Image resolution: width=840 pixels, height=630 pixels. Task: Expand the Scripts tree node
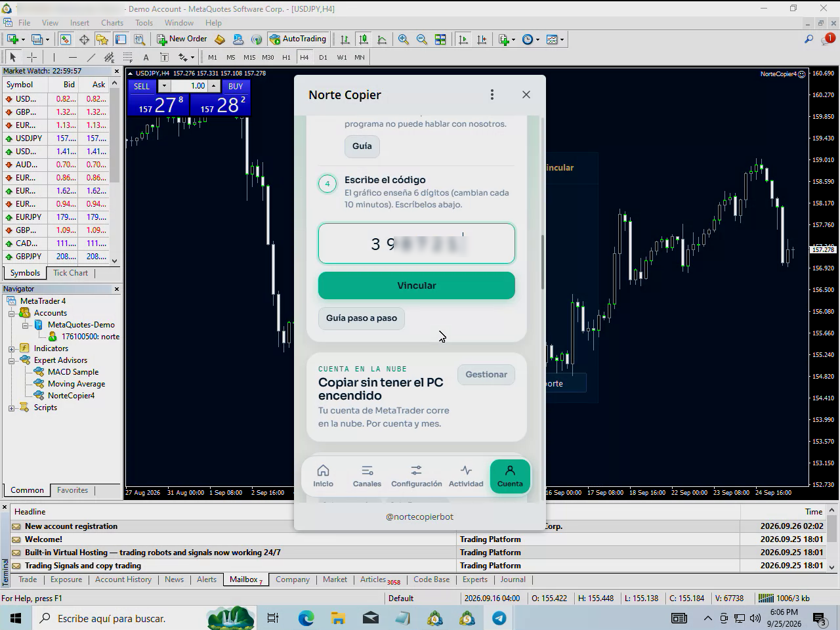tap(11, 408)
